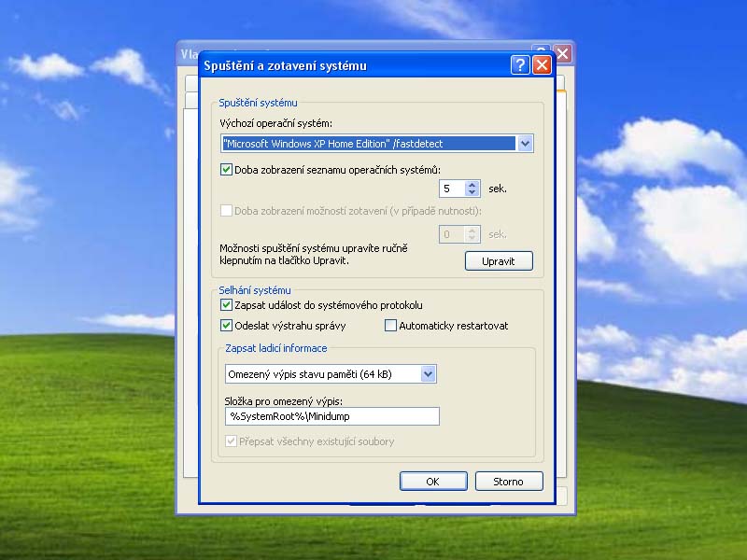Image resolution: width=747 pixels, height=560 pixels.
Task: Toggle Doba zobrazení seznamu operačních systémů checkbox
Action: coord(226,170)
